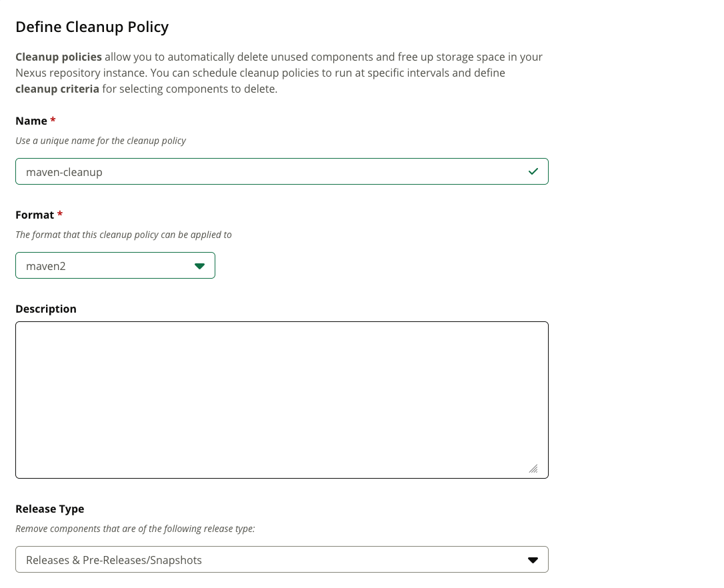Viewport: 724px width, 588px height.
Task: Click the green arrow on Format dropdown
Action: [199, 266]
